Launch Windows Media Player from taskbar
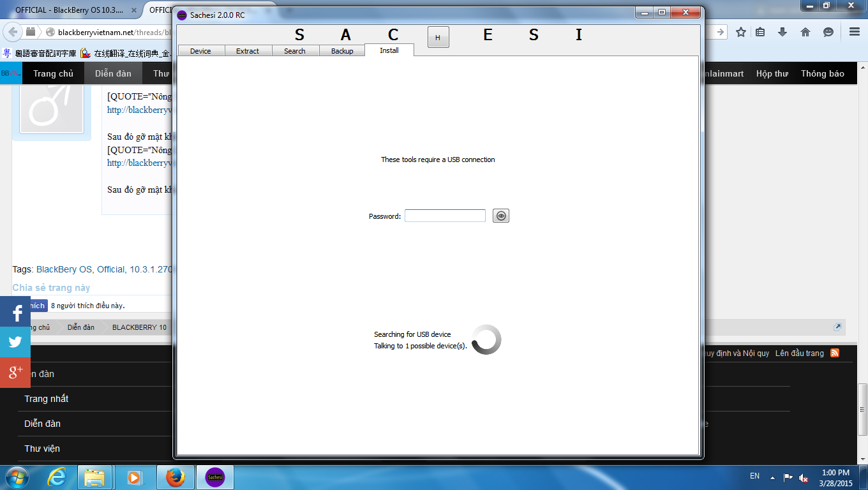 [x=135, y=477]
